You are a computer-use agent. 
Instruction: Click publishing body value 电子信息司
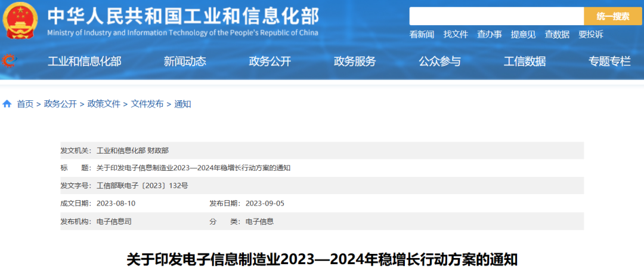pyautogui.click(x=114, y=222)
